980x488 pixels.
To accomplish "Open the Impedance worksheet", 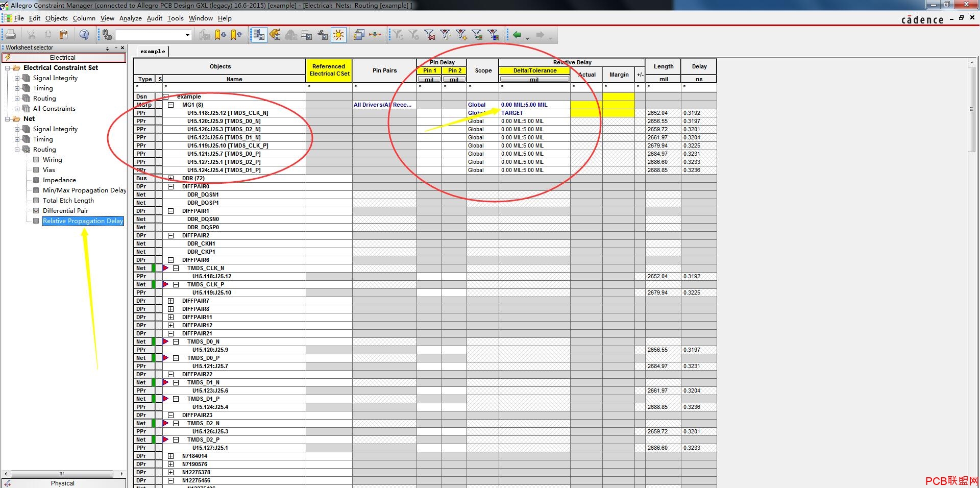I will tap(59, 180).
